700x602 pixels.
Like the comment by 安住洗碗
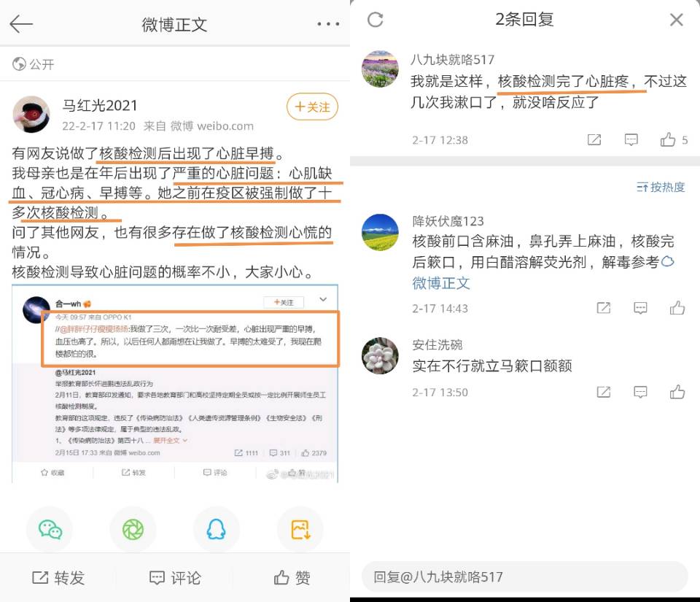[x=677, y=392]
